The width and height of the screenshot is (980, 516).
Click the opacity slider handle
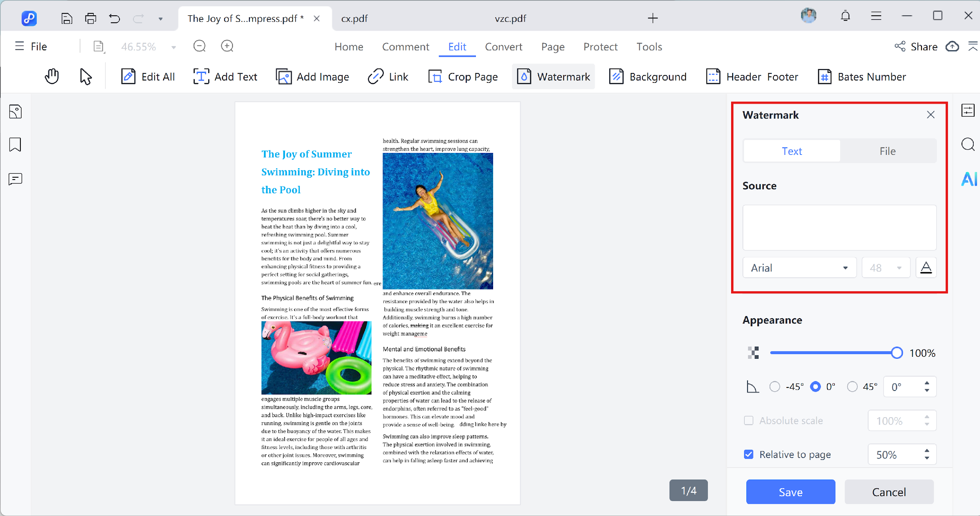(x=897, y=353)
